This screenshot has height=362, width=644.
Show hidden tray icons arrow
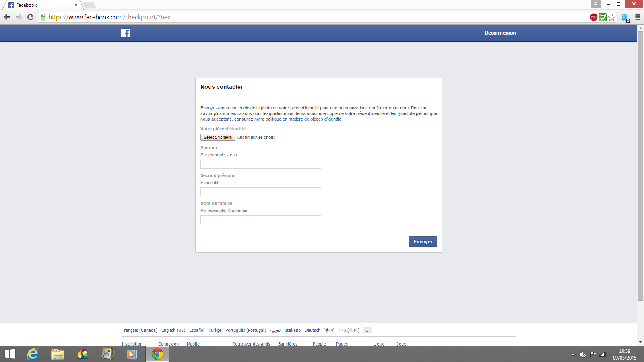(x=573, y=354)
